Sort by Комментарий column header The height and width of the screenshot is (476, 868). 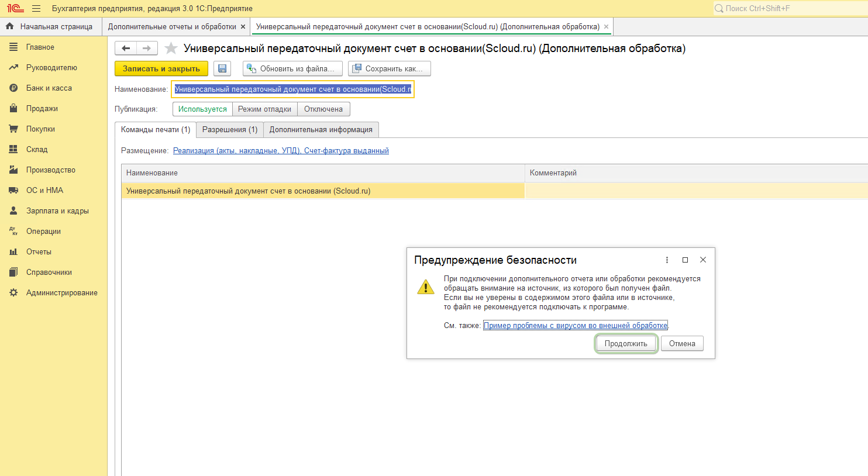tap(696, 173)
